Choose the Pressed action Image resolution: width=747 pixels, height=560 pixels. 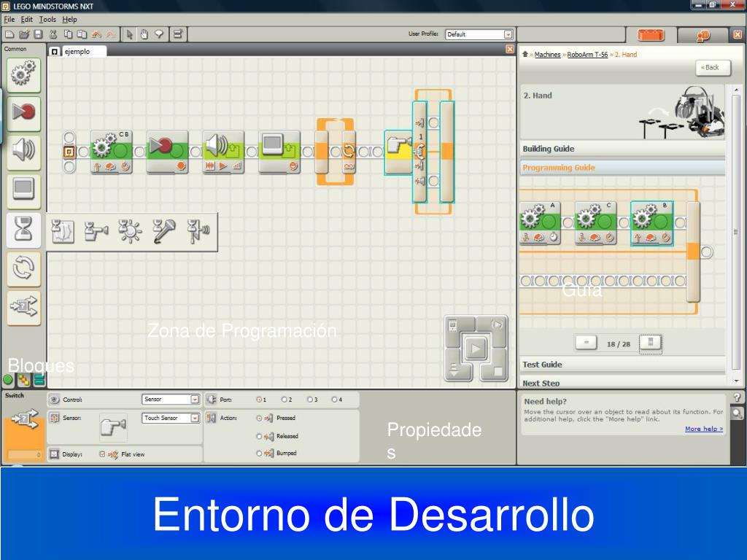259,418
